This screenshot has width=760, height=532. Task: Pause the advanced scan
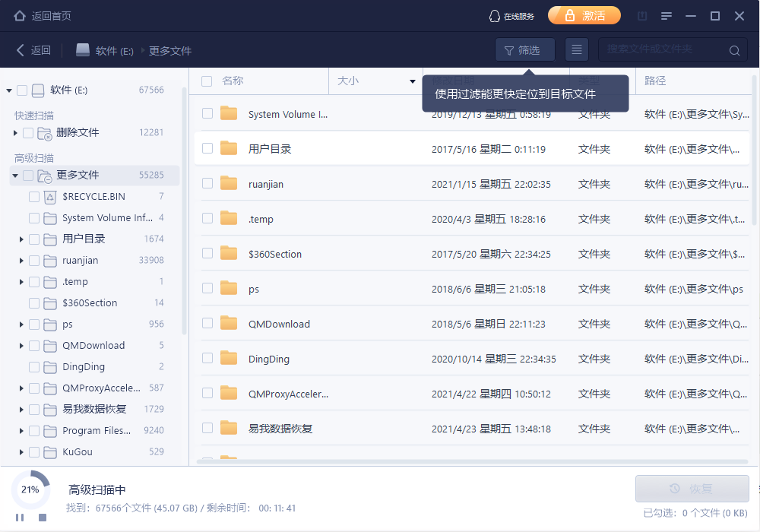20,518
